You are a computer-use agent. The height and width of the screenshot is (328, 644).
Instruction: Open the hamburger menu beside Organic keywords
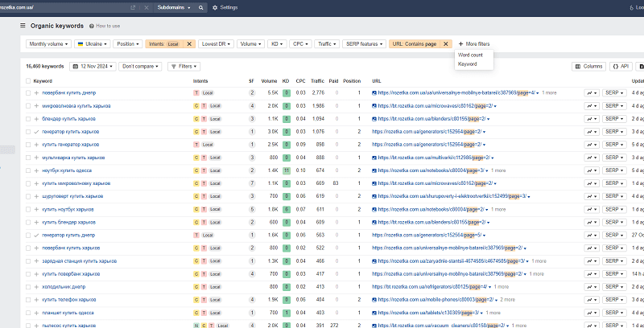(23, 26)
